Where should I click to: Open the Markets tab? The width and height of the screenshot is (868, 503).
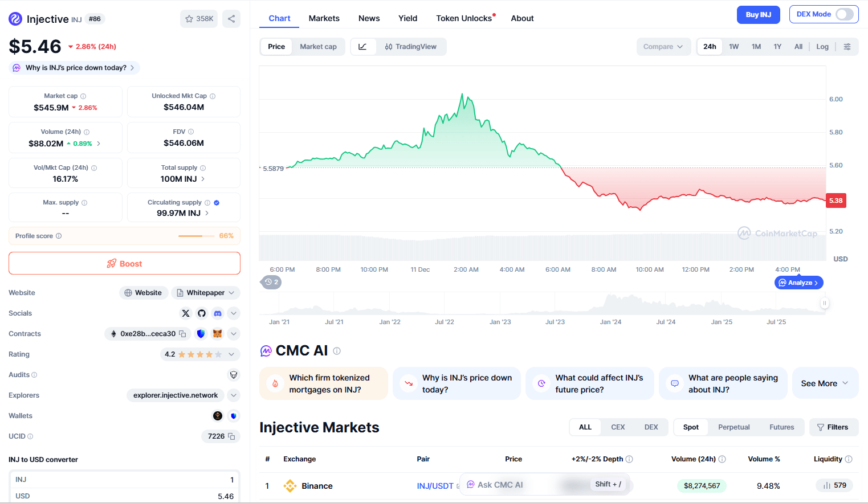[x=324, y=18]
